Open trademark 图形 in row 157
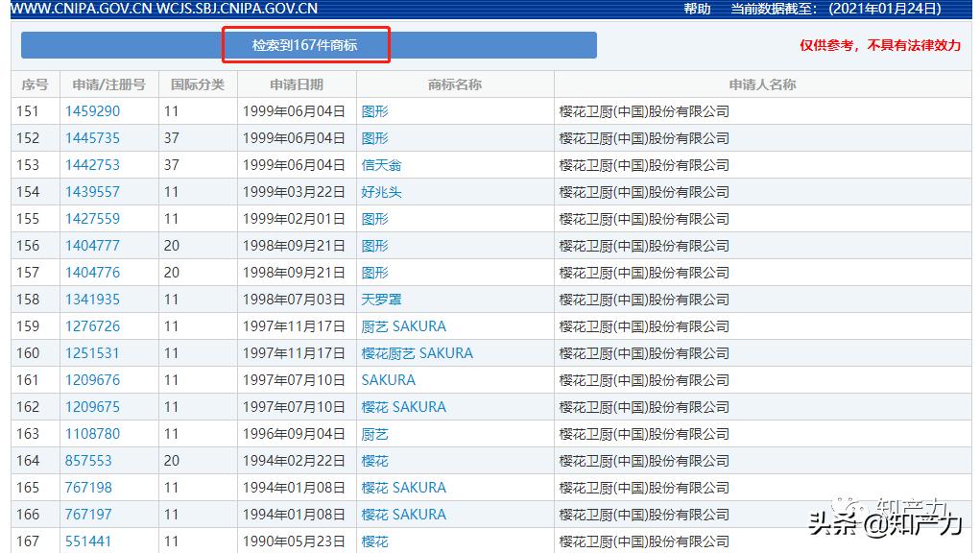 tap(375, 273)
